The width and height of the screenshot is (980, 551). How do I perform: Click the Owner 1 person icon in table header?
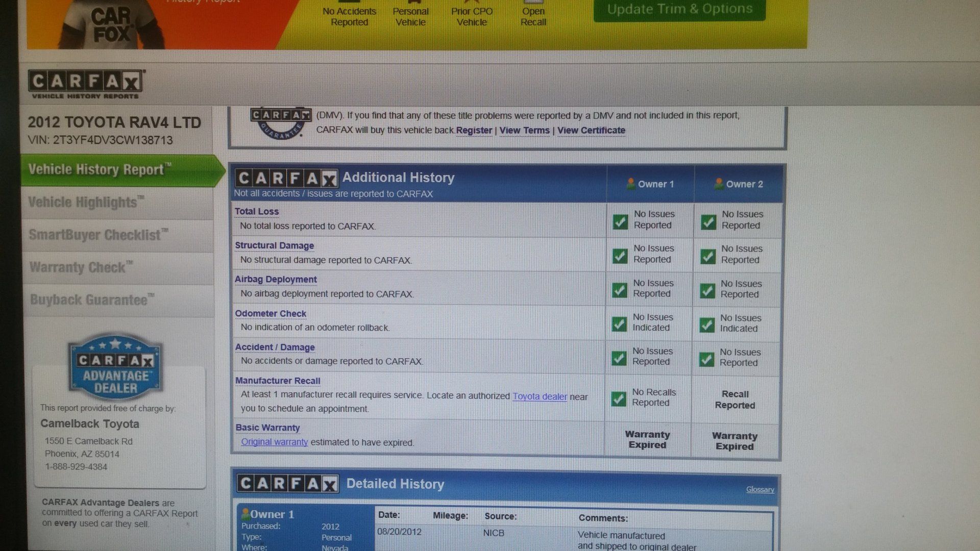tap(631, 184)
